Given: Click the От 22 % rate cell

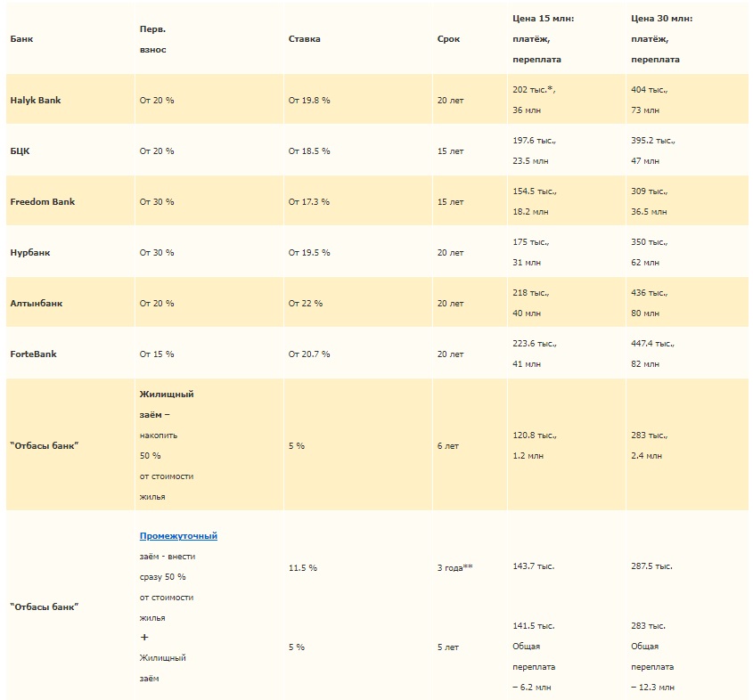Looking at the screenshot, I should [x=306, y=303].
